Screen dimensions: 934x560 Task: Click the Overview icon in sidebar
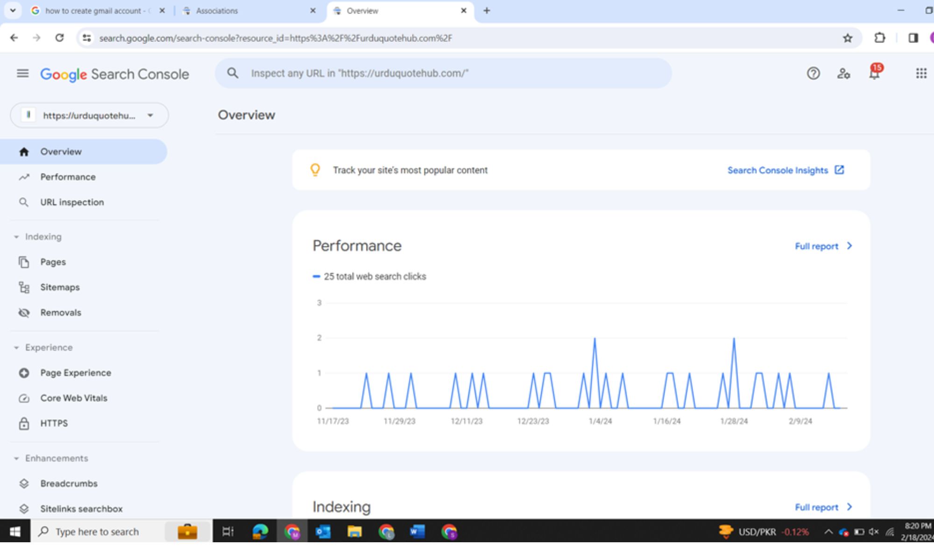pos(23,151)
